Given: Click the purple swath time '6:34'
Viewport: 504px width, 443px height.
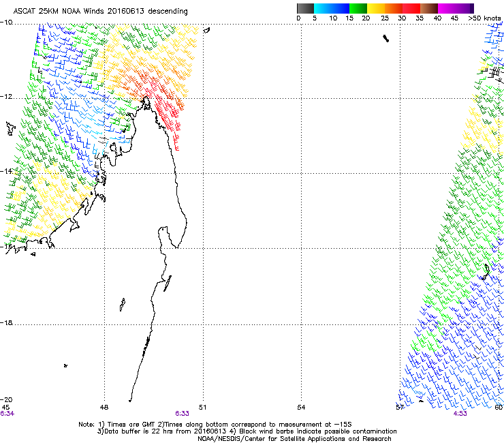Looking at the screenshot, I should 7,414.
